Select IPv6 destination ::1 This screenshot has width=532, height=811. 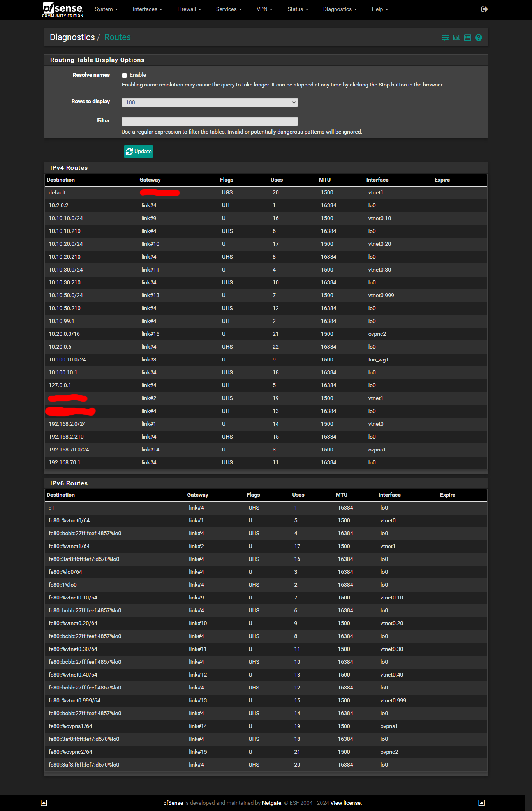click(x=51, y=508)
